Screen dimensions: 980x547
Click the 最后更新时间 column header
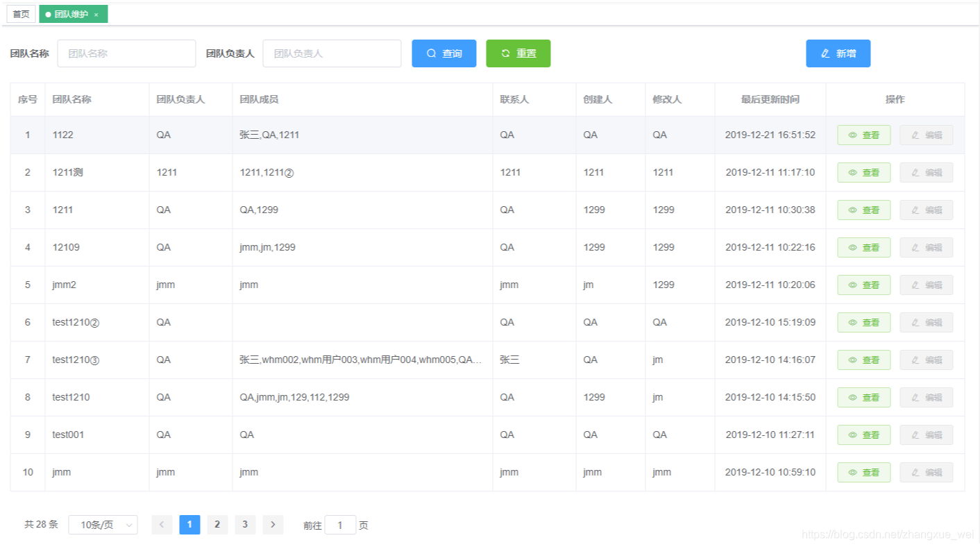point(770,99)
